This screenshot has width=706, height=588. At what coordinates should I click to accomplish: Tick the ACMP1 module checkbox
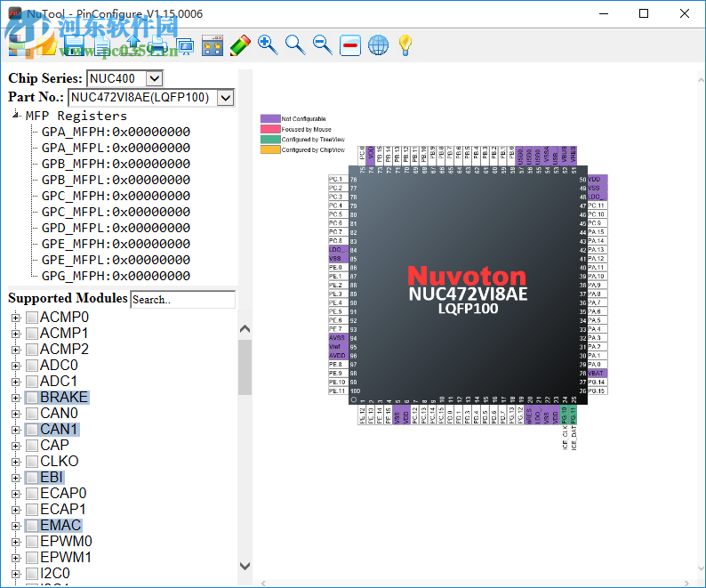[x=31, y=334]
